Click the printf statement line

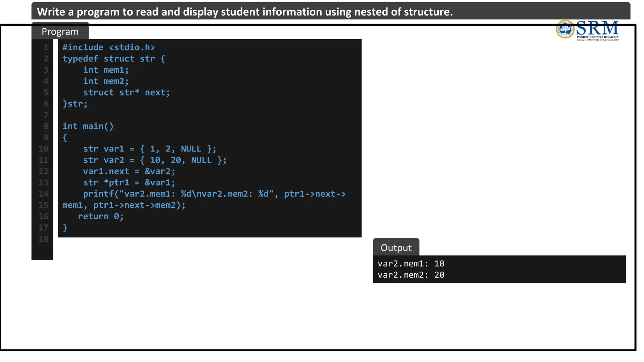point(214,194)
